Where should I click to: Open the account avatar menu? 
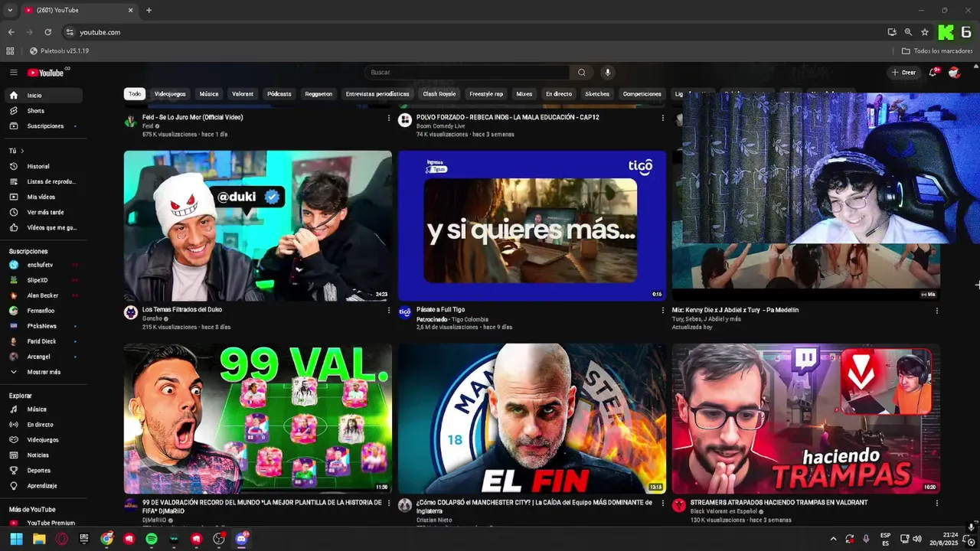coord(954,73)
